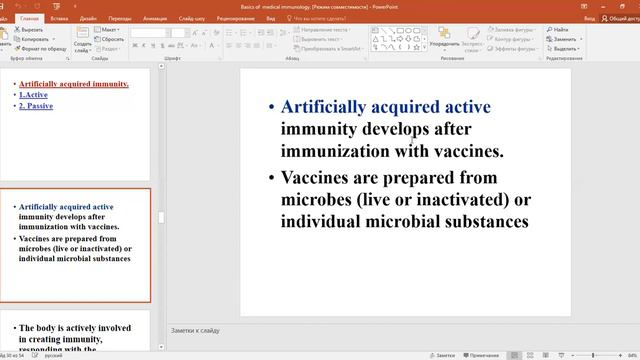640x360 pixels.
Task: Open the Slide Show (Слайд-шоу) tab
Action: (x=191, y=18)
